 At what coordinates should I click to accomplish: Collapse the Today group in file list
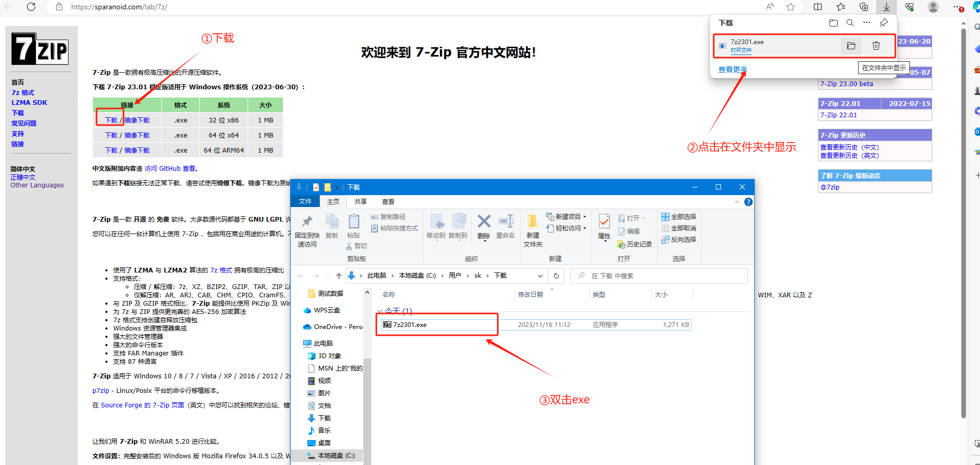pos(379,311)
